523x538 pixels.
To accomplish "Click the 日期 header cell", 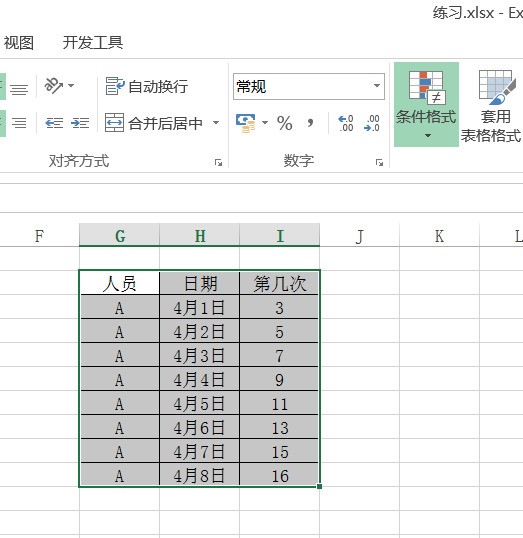I will 200,283.
